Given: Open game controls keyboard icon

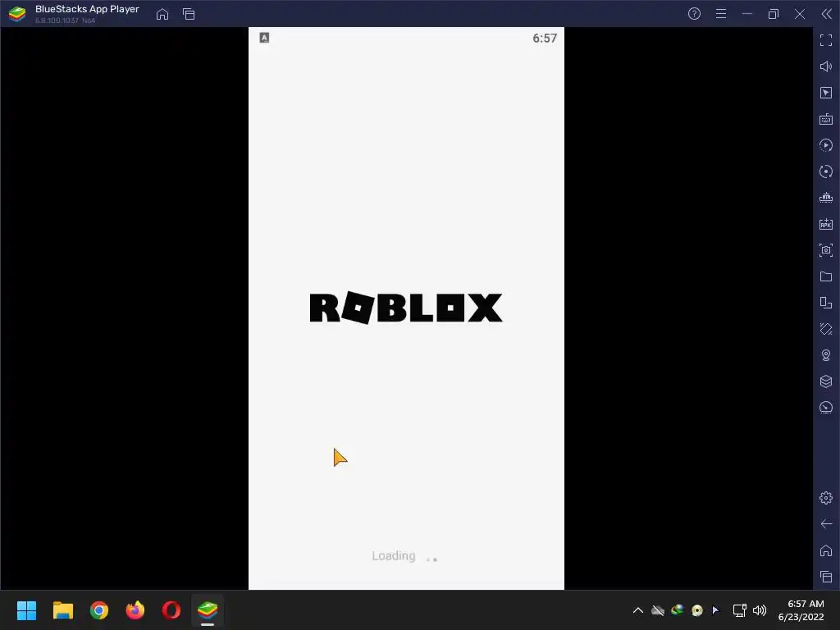Looking at the screenshot, I should coord(826,119).
